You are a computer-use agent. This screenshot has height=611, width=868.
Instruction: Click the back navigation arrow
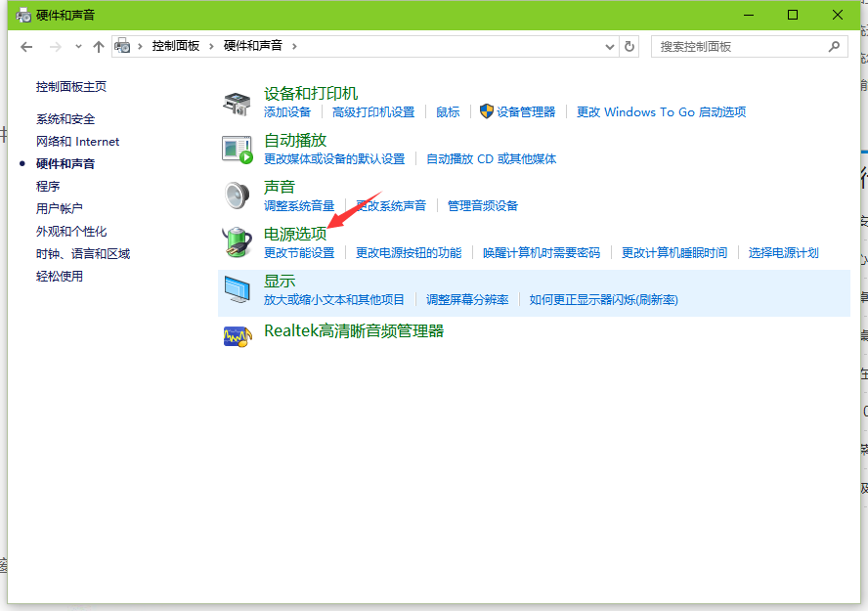[x=26, y=46]
